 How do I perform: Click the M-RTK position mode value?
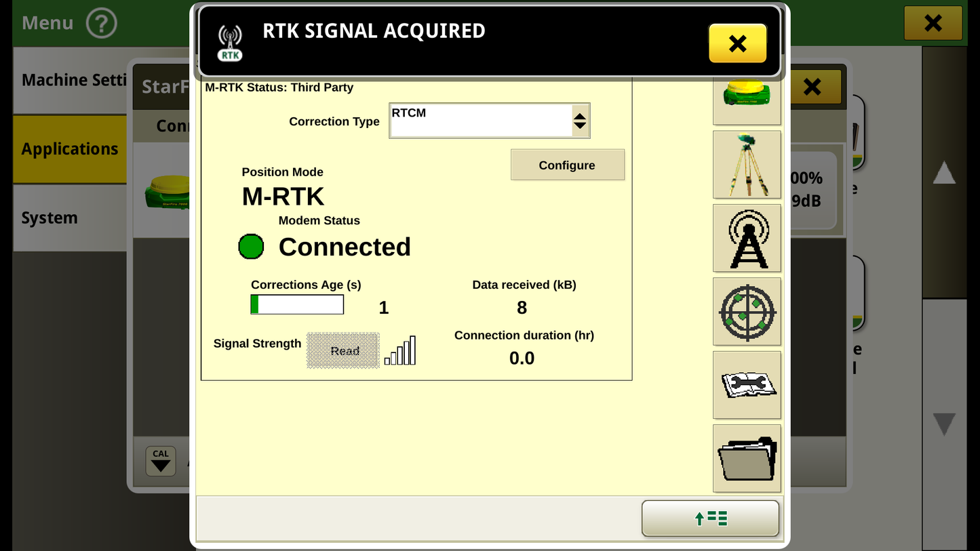tap(283, 197)
